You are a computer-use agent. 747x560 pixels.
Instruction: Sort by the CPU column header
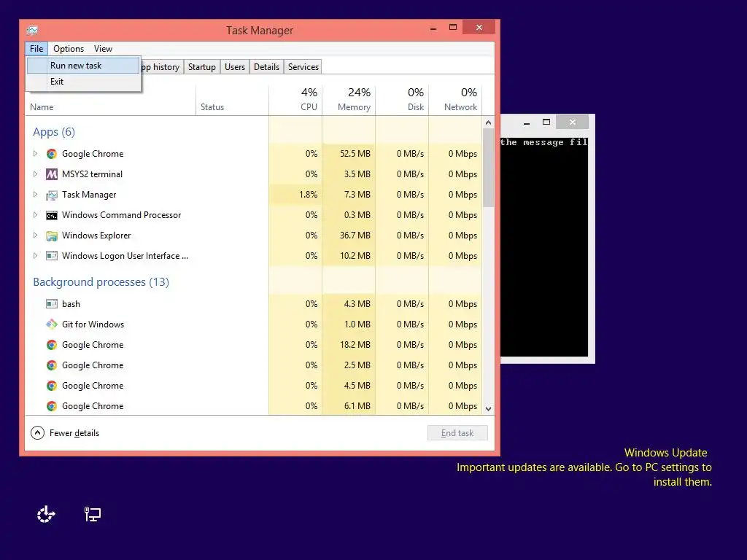(295, 100)
